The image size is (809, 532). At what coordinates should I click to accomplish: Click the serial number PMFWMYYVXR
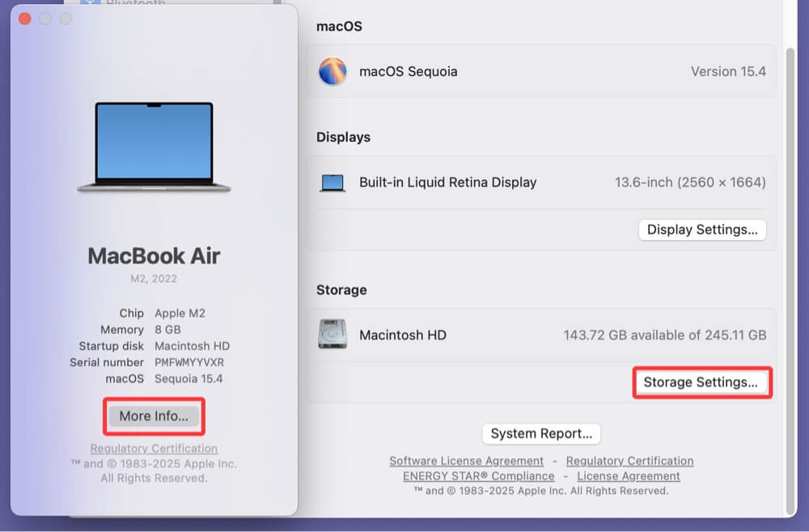[189, 362]
